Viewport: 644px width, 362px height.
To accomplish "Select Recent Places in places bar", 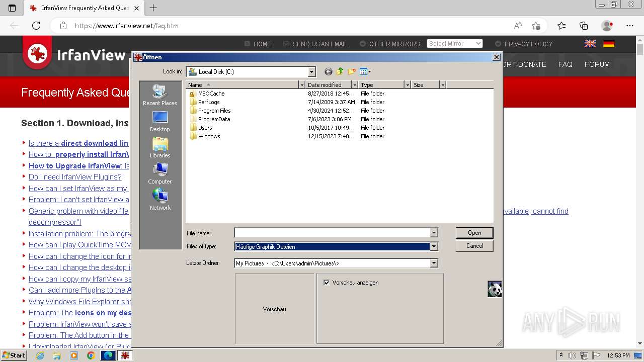I will (x=160, y=96).
